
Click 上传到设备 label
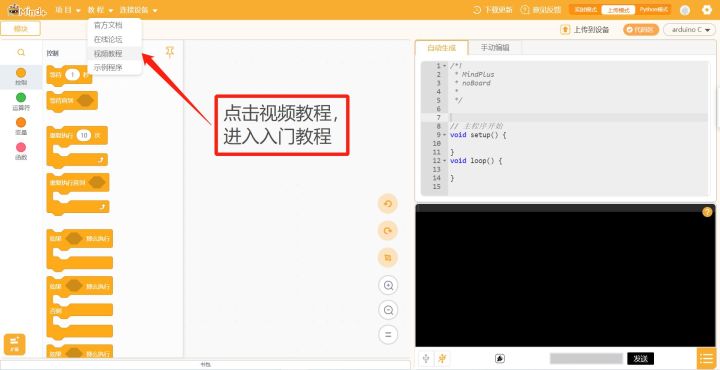click(x=591, y=30)
